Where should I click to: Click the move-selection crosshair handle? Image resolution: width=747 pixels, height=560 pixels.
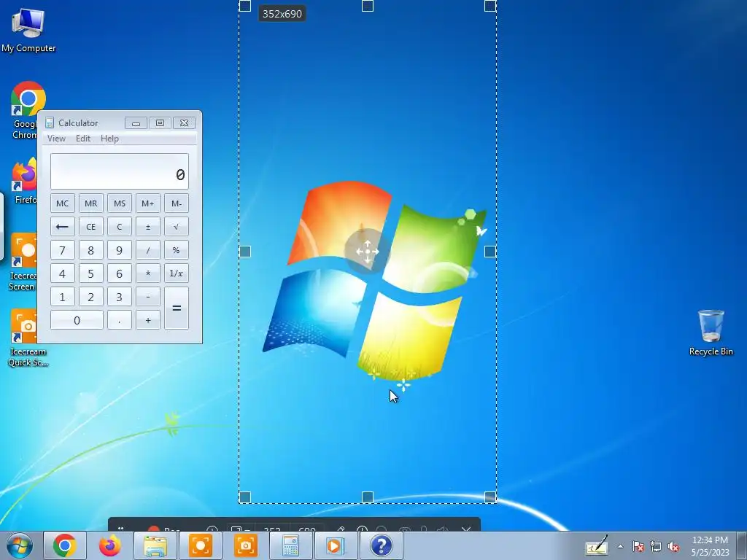pos(368,252)
